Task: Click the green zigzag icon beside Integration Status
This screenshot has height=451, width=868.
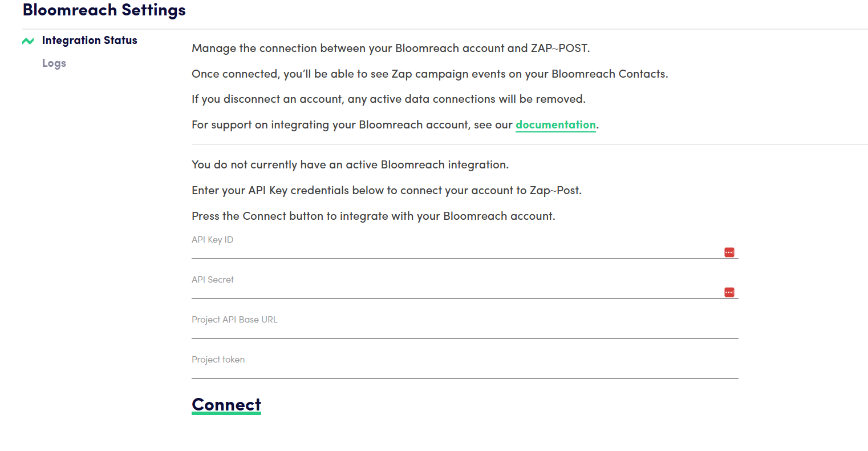Action: pyautogui.click(x=27, y=41)
